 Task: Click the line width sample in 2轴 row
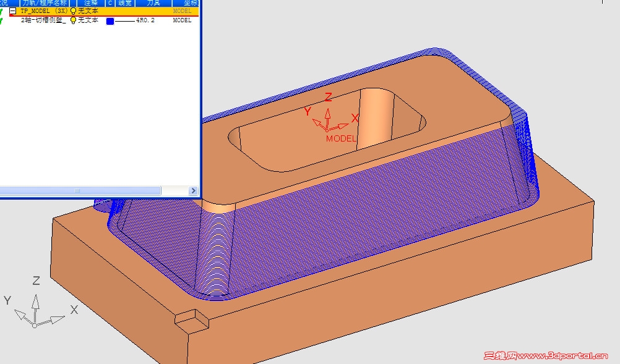pos(125,20)
